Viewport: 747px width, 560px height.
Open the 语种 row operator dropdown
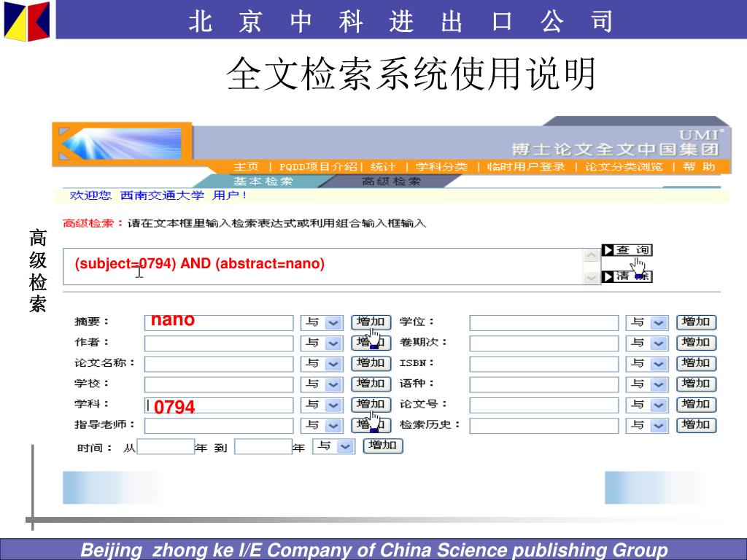[x=647, y=384]
